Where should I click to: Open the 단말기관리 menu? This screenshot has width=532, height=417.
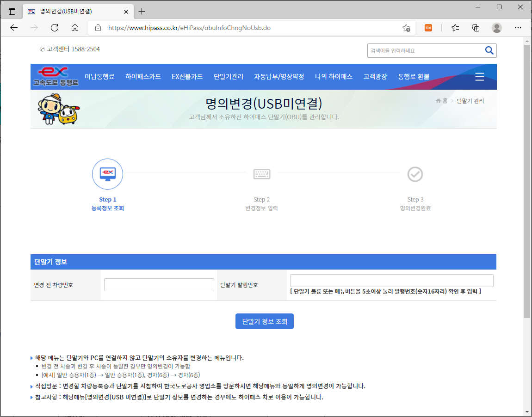(x=228, y=77)
